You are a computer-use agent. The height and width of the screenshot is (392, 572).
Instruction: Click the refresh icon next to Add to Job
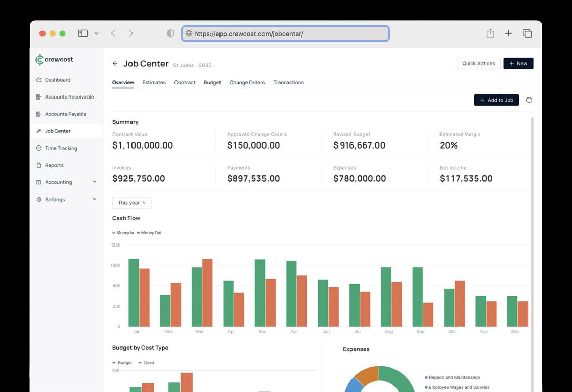point(529,100)
